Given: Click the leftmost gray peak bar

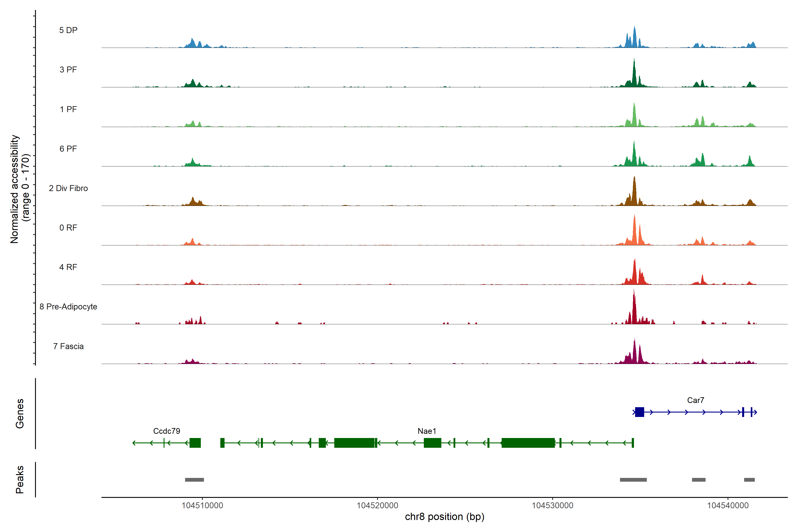Looking at the screenshot, I should click(194, 479).
